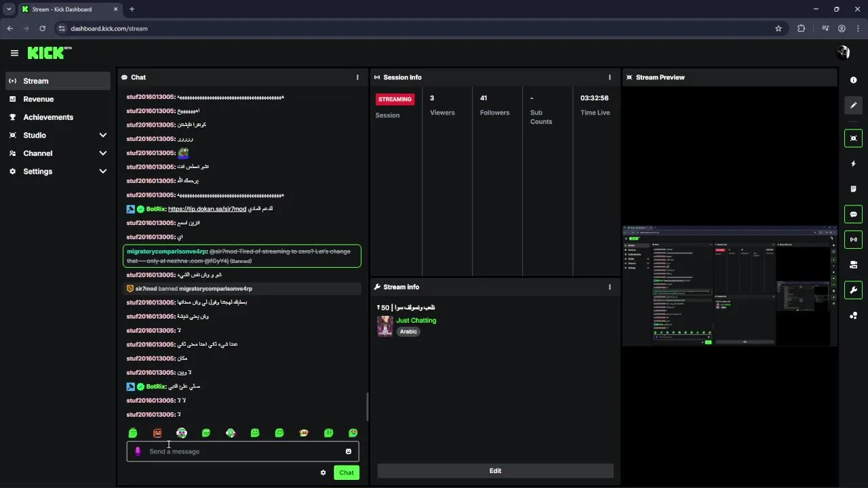This screenshot has height=488, width=868.
Task: Click the address bar dashboard.kick.com/stream
Action: click(x=108, y=28)
